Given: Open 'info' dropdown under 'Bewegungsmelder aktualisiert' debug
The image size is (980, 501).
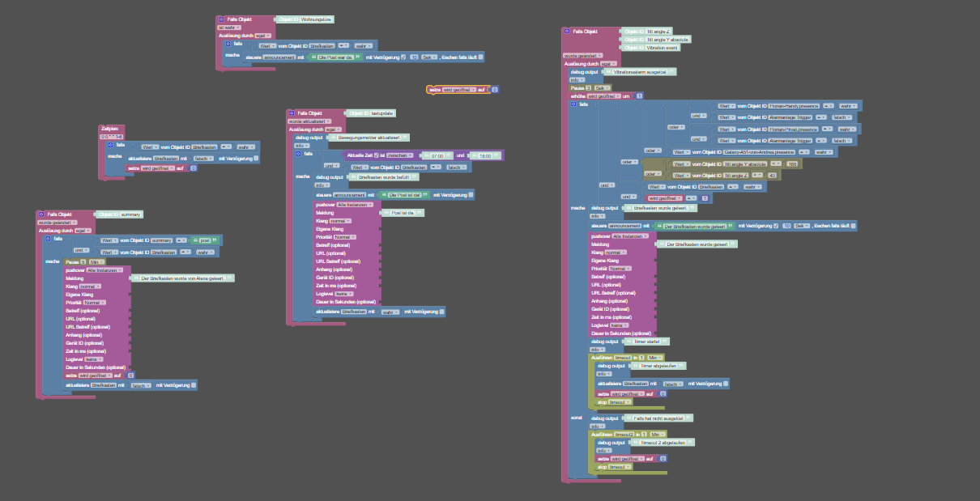Looking at the screenshot, I should click(304, 145).
